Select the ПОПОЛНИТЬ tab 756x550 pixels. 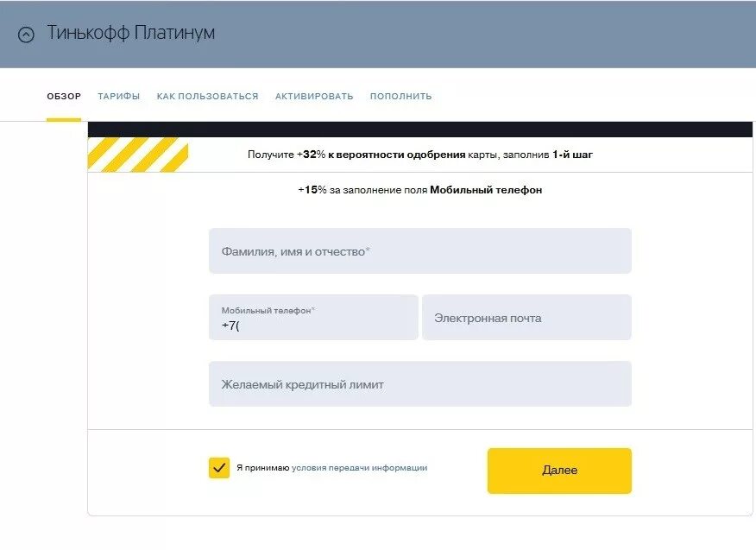click(400, 96)
